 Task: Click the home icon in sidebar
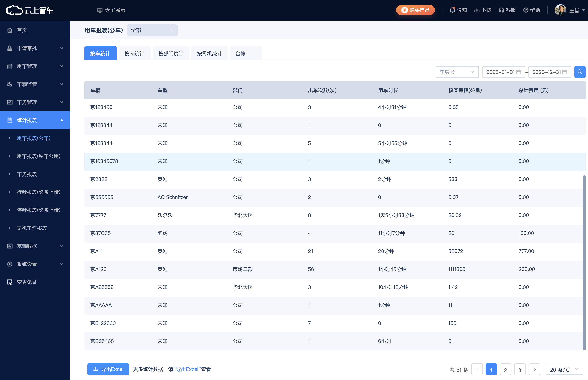point(10,30)
